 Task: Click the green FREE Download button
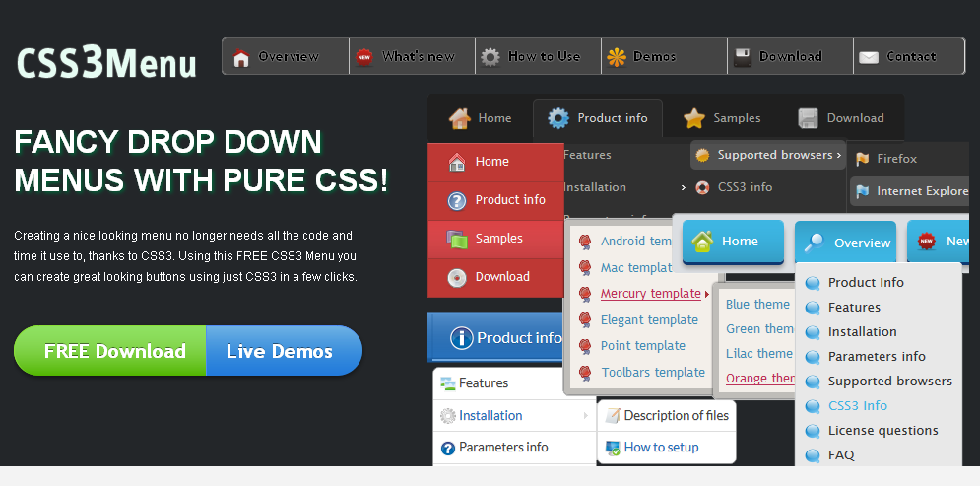[x=110, y=351]
